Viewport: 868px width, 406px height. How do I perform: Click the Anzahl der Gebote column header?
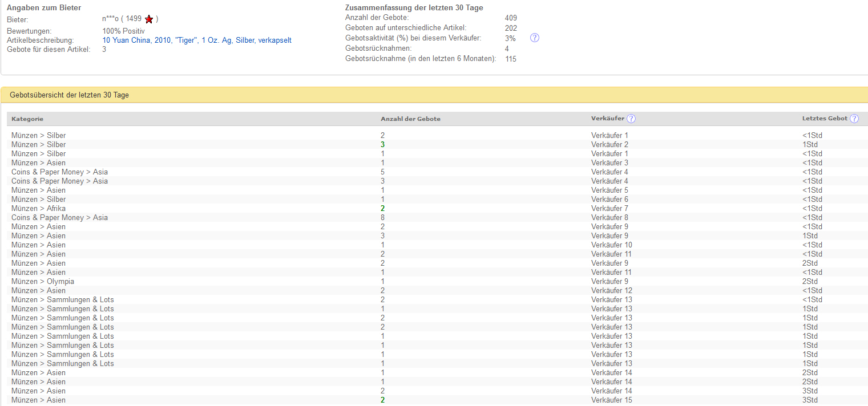[x=410, y=119]
